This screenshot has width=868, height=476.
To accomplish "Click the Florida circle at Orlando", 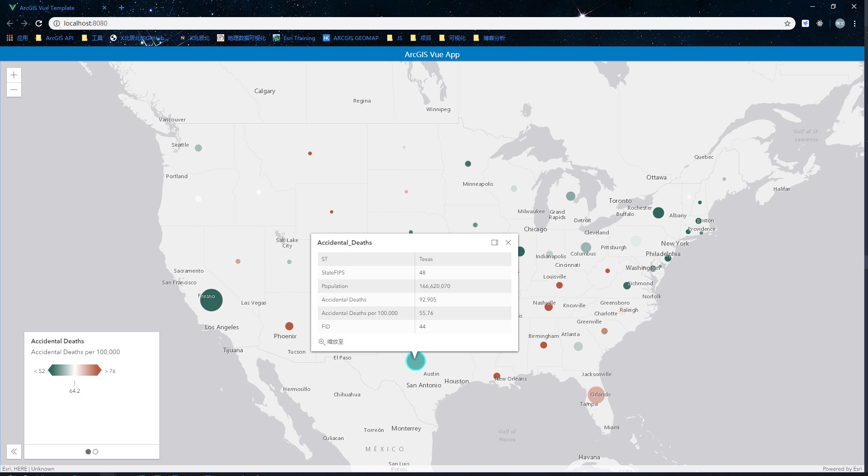I will tap(597, 395).
